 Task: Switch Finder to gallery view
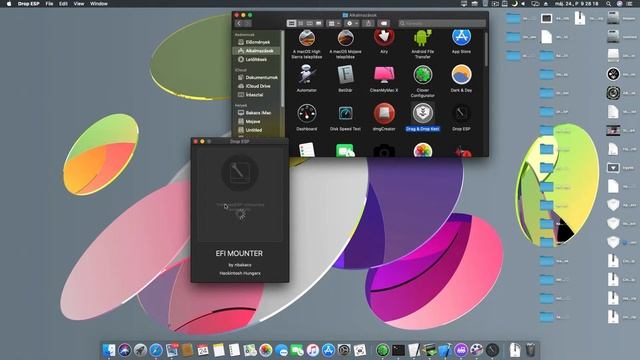319,24
